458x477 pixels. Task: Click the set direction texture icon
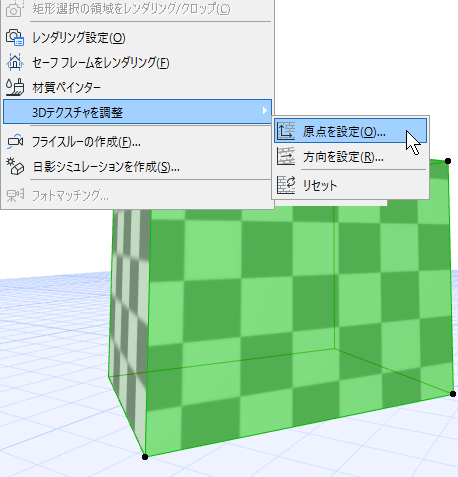pyautogui.click(x=286, y=157)
